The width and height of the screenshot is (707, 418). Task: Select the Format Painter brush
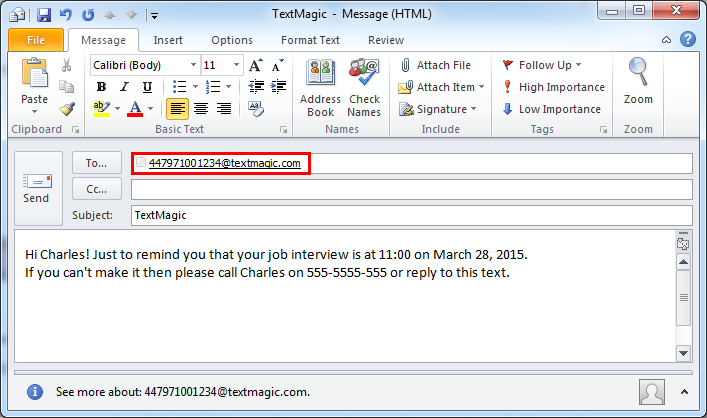[66, 108]
